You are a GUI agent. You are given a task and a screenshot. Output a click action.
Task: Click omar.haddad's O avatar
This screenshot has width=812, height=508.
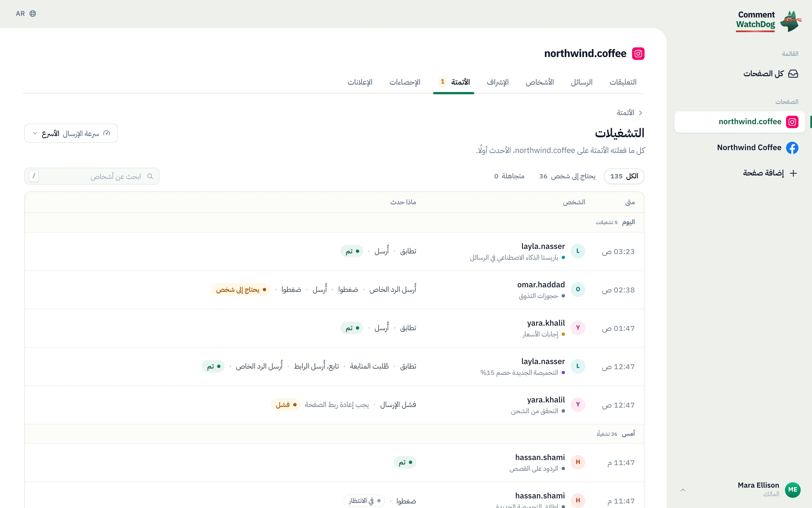point(578,290)
